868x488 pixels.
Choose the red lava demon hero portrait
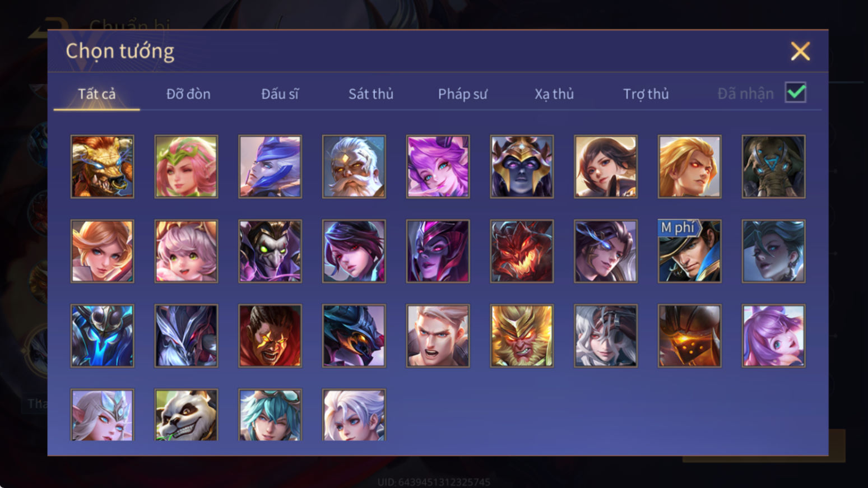[522, 251]
